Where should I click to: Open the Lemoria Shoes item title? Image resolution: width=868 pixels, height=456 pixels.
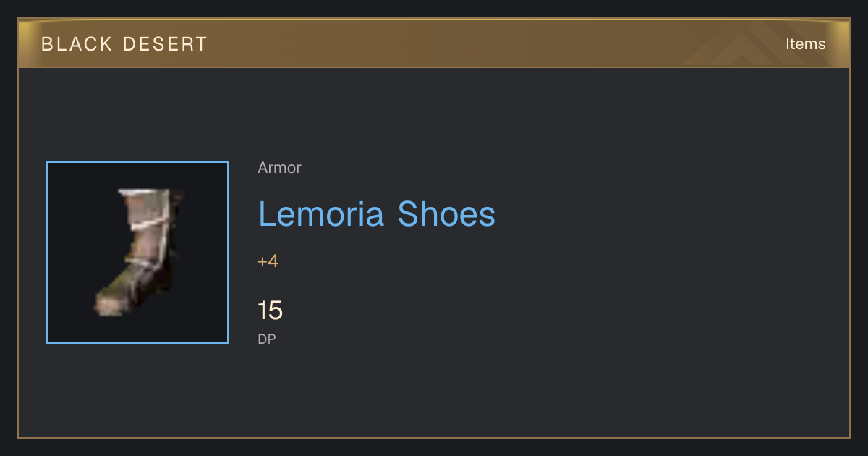pos(376,214)
